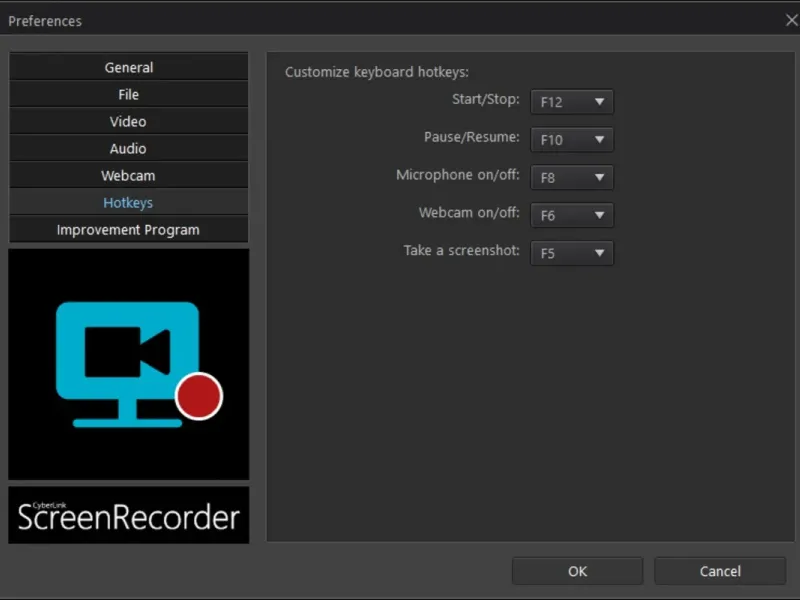Click the 'Customize keyboard hotkeys:' heading
Screen dimensions: 800x600
click(x=377, y=72)
